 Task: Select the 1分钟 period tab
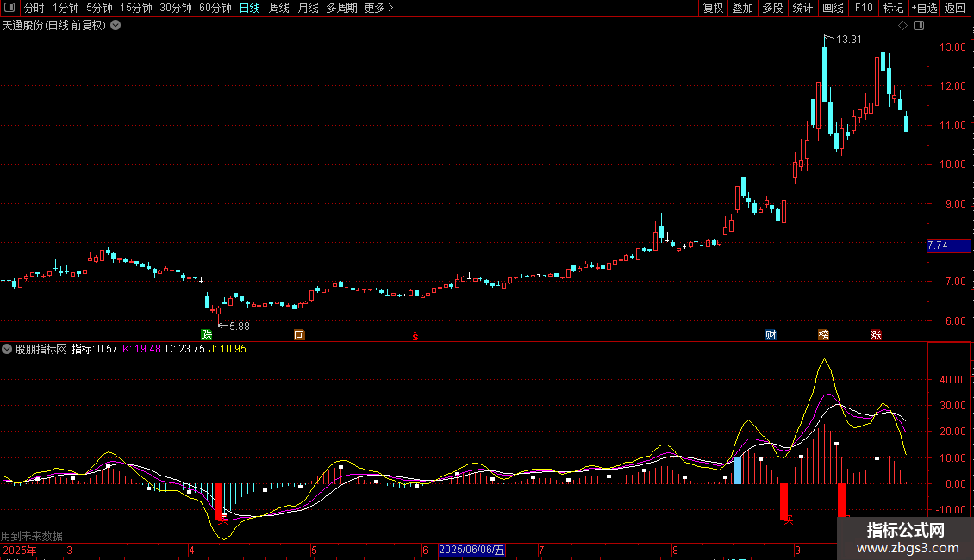[x=66, y=8]
